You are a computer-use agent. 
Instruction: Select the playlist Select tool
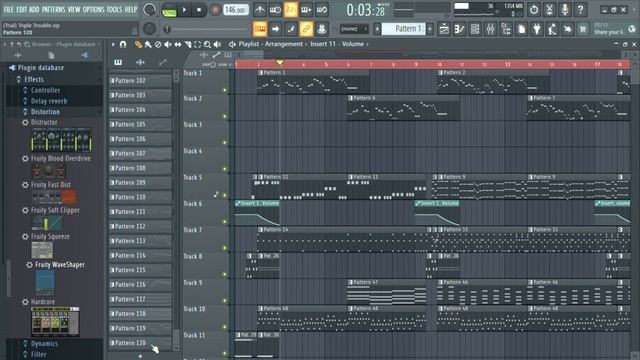tap(198, 44)
